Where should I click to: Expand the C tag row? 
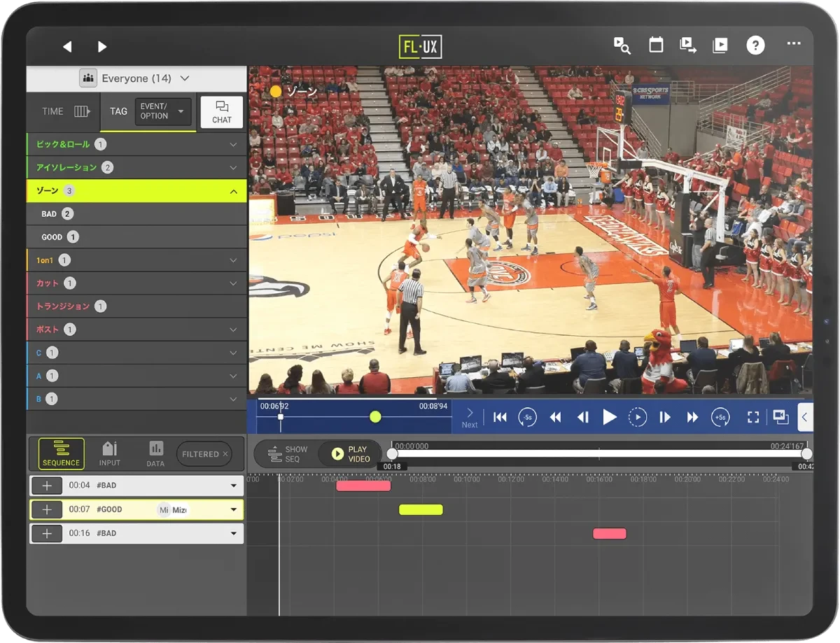coord(136,353)
